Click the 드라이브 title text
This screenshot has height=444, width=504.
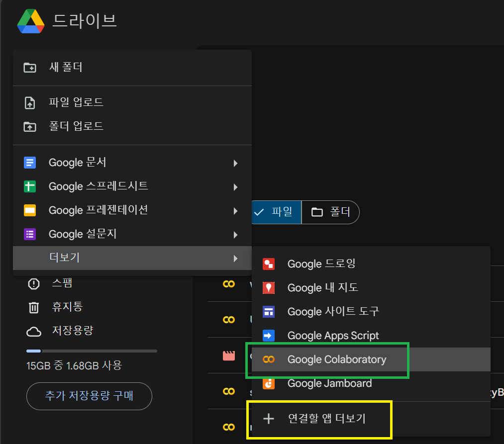coord(85,21)
